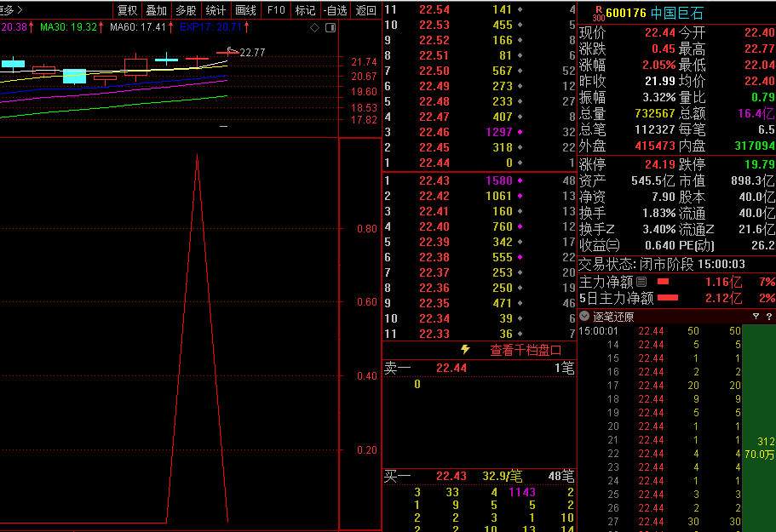This screenshot has height=532, width=776.
Task: Click the diamond icon beside the MA indicators
Action: point(314,28)
